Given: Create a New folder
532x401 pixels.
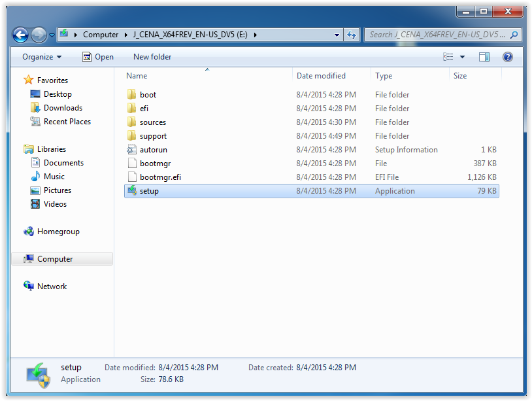Looking at the screenshot, I should (x=152, y=57).
